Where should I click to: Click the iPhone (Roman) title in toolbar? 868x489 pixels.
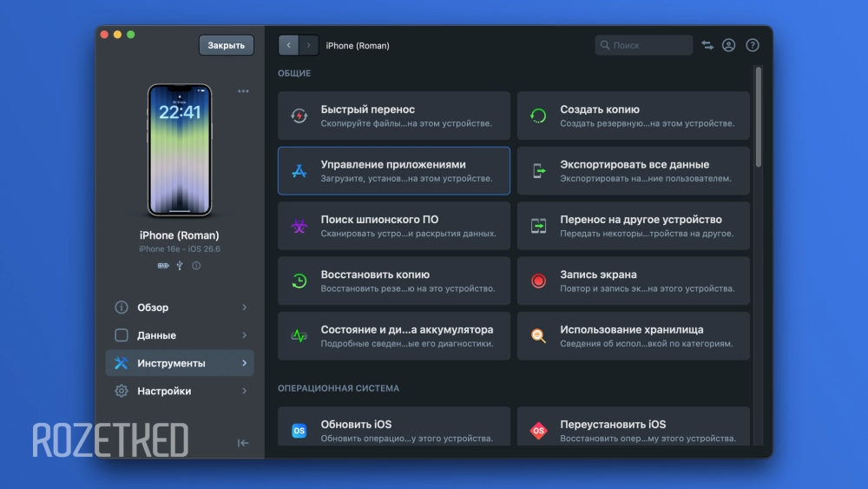[358, 45]
